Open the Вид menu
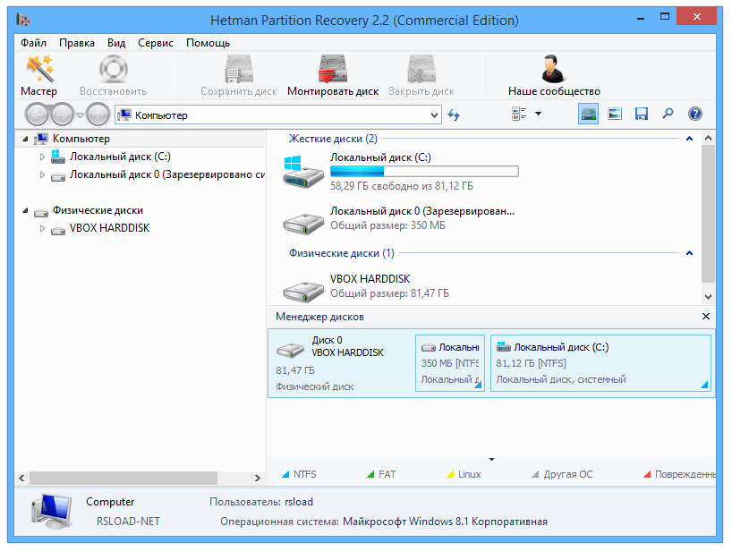The height and width of the screenshot is (560, 732). (x=116, y=43)
